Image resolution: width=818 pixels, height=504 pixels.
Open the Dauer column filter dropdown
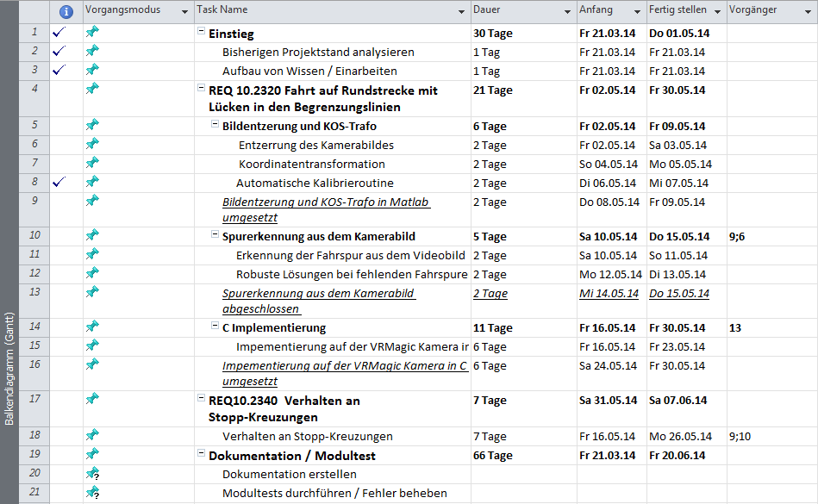pos(566,11)
